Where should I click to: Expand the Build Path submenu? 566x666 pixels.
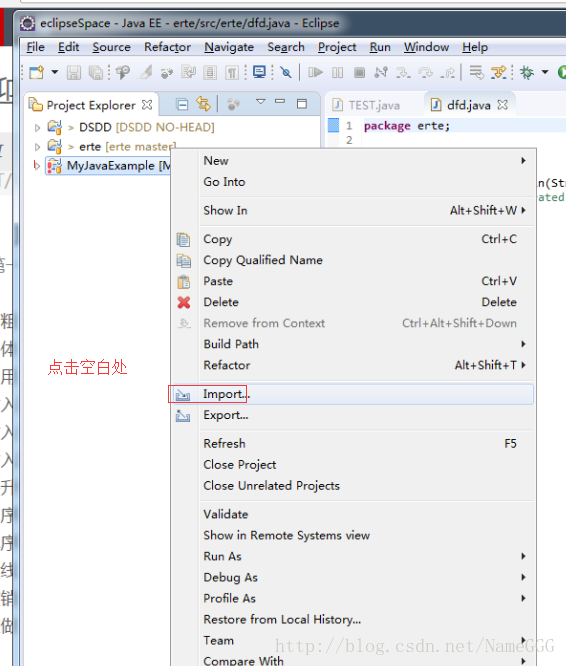(x=352, y=344)
